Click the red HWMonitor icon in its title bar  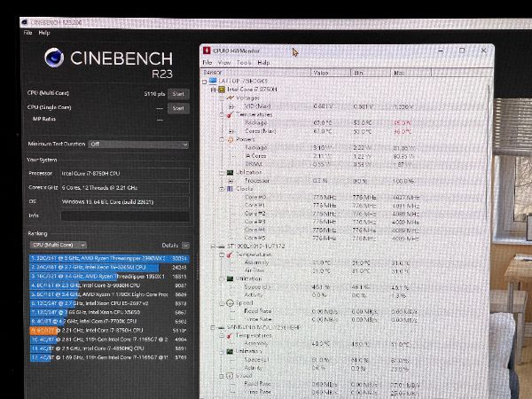click(x=207, y=51)
